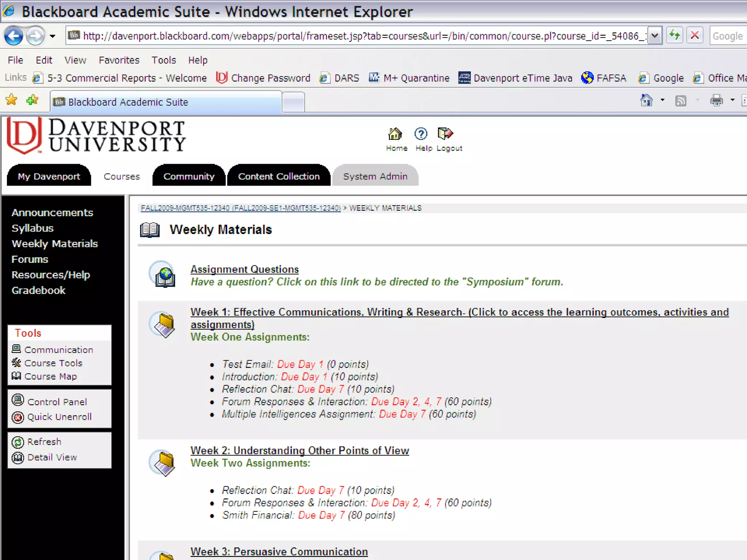Viewport: 747px width, 560px height.
Task: Open the Blackboard Help question mark icon
Action: 421,134
